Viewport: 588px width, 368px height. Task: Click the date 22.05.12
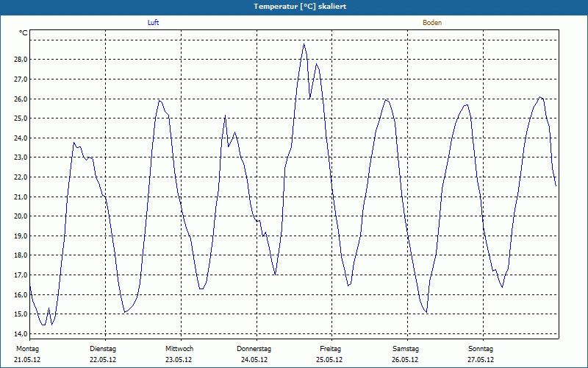point(103,360)
